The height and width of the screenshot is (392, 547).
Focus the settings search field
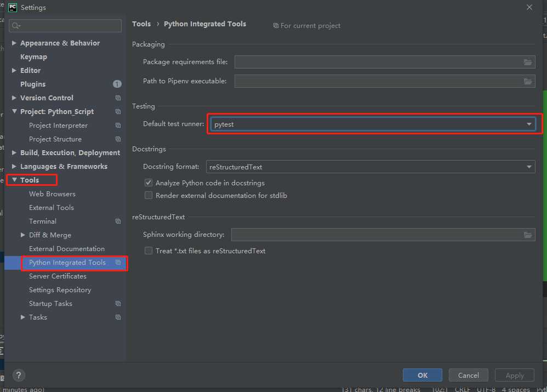click(65, 25)
